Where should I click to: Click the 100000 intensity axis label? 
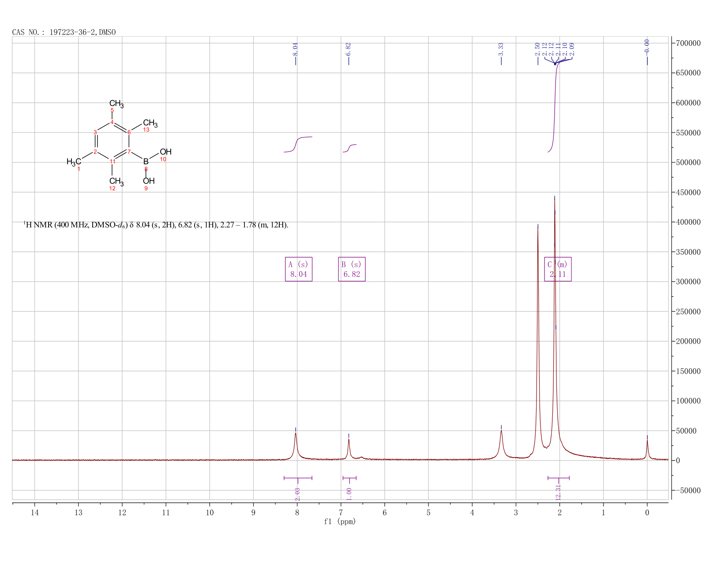688,401
